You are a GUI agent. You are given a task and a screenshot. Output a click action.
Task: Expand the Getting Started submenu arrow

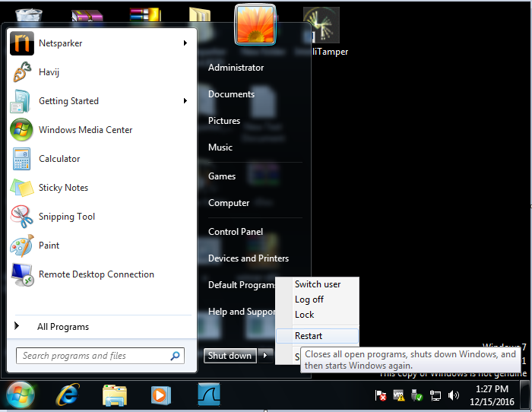[x=185, y=100]
